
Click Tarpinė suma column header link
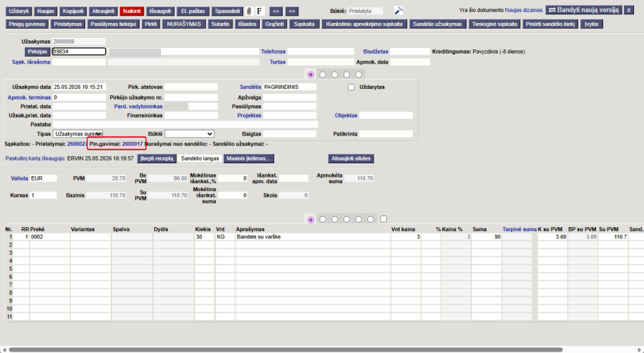[x=519, y=229]
